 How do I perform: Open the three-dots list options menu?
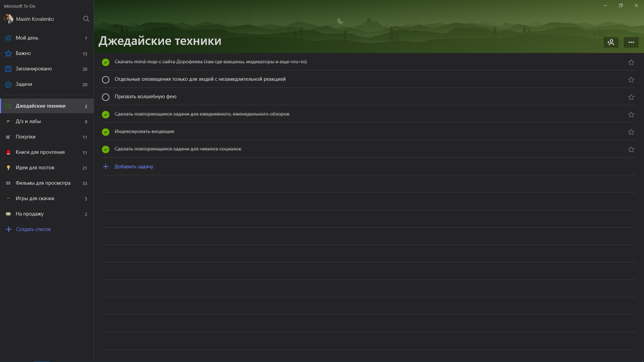631,42
